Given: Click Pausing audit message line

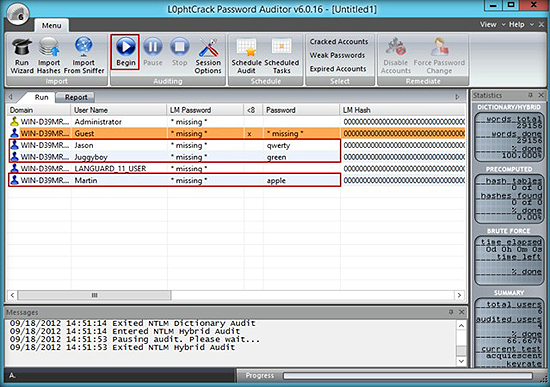Looking at the screenshot, I should 135,339.
